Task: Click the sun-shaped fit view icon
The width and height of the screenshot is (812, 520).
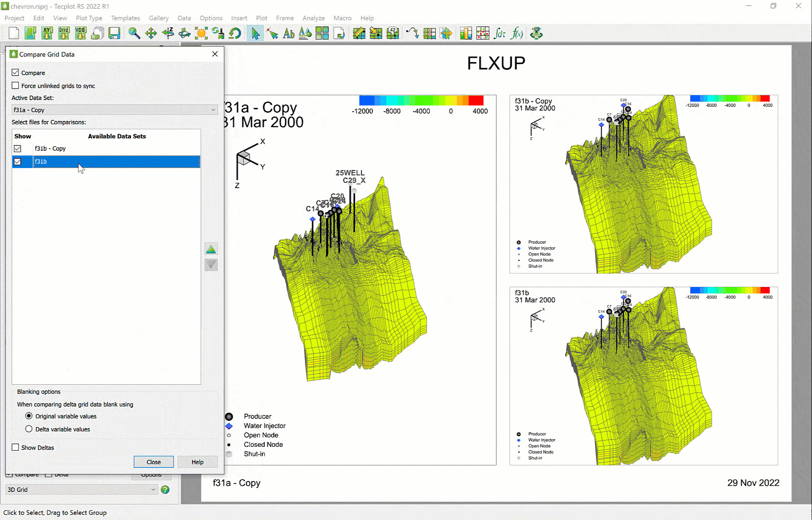Action: [201, 33]
